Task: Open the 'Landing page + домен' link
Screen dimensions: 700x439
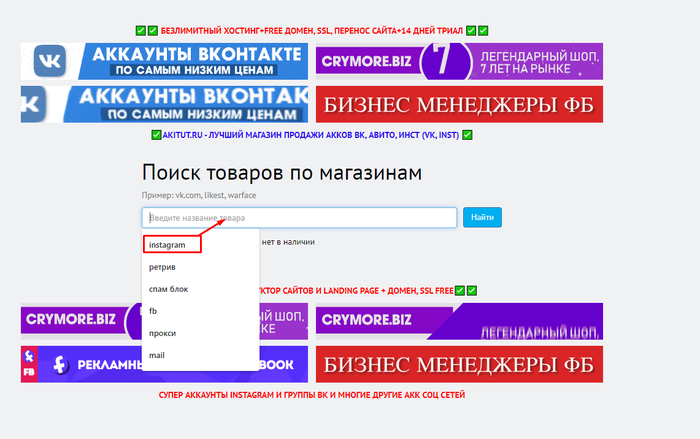Action: (356, 291)
